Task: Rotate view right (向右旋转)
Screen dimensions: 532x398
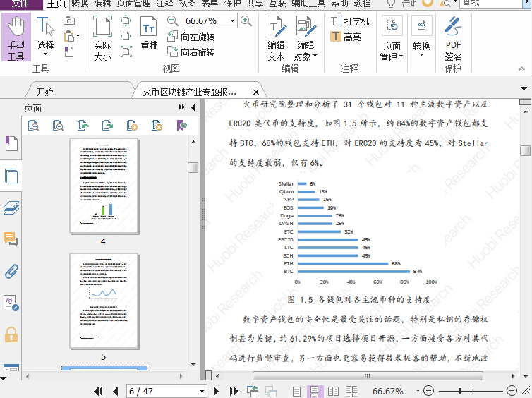Action: (x=191, y=52)
